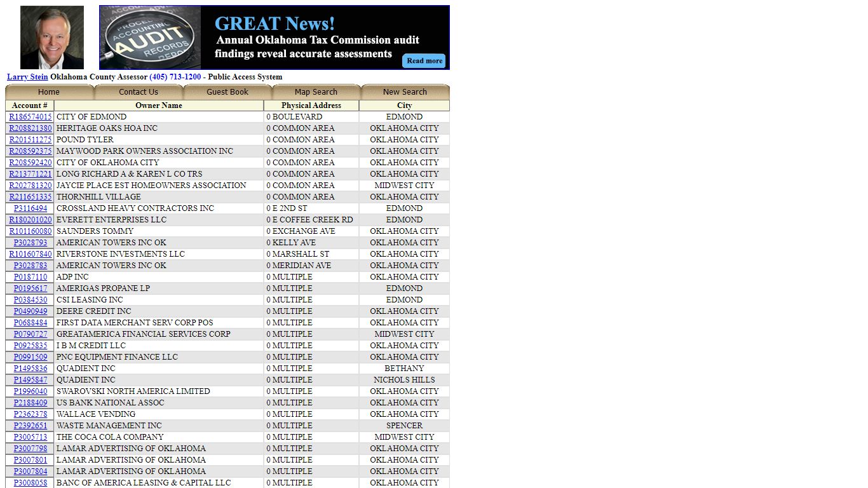Open account P3005713
The image size is (868, 488).
tap(31, 437)
